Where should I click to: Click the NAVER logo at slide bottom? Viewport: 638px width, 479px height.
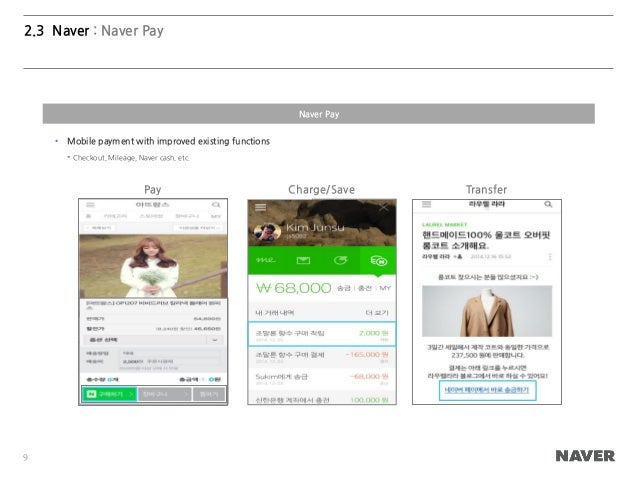click(585, 456)
